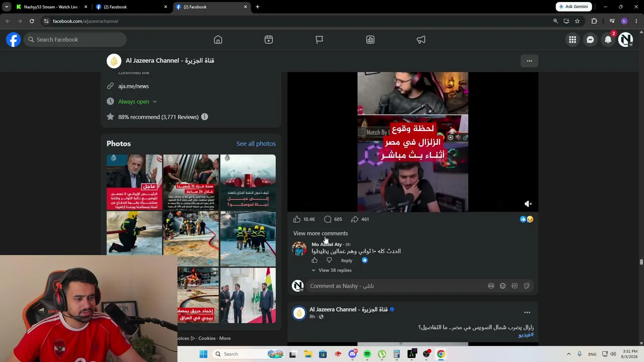Open the Facebook menu grid icon
The image size is (644, 362).
[x=573, y=40]
